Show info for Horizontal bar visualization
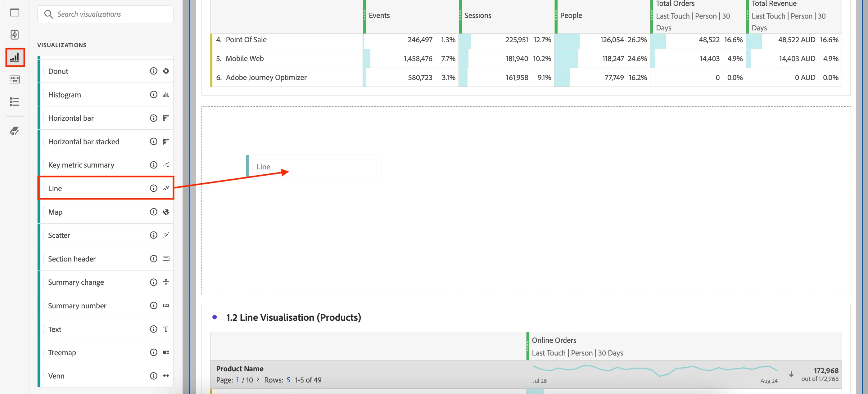 tap(153, 118)
